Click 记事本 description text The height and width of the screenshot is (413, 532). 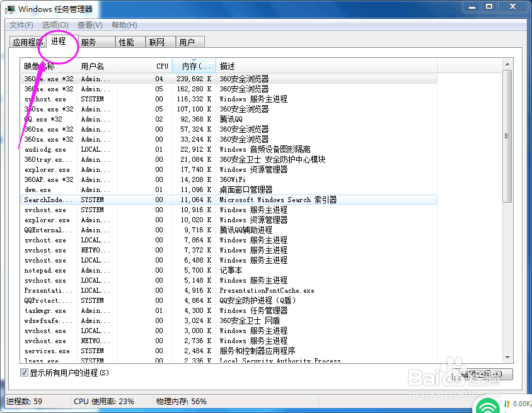click(x=231, y=270)
